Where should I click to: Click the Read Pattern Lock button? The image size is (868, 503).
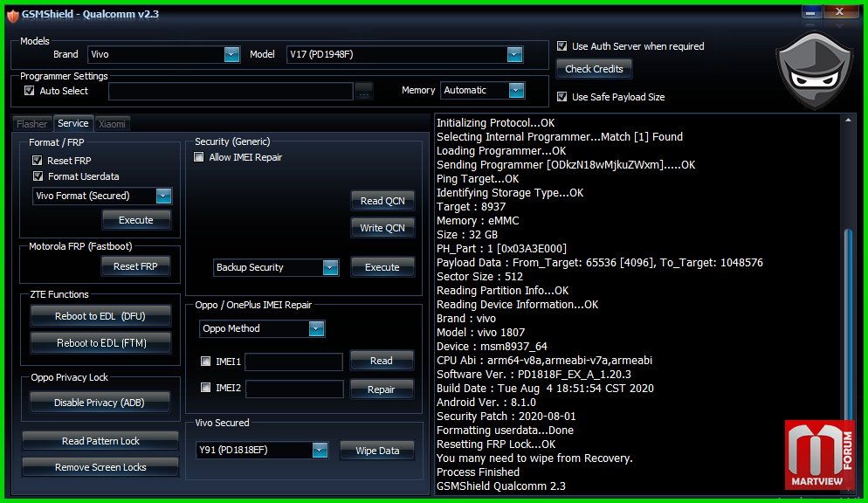point(100,441)
